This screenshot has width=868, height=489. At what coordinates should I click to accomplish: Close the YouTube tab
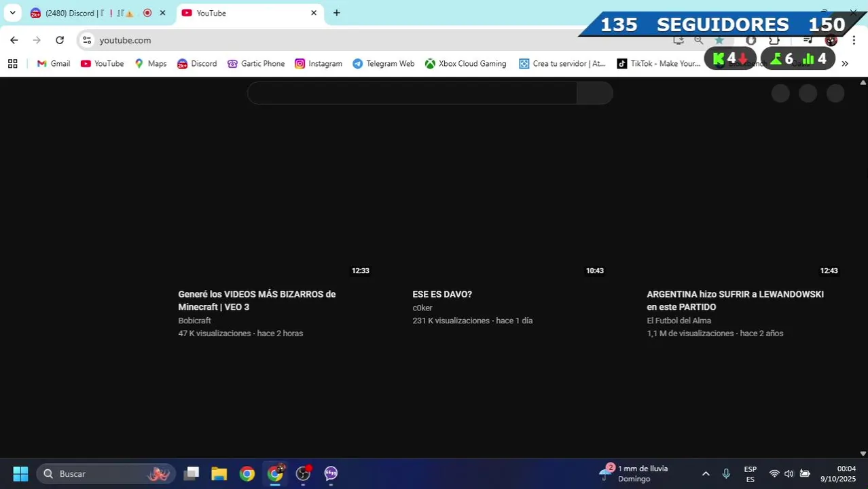[x=314, y=13]
